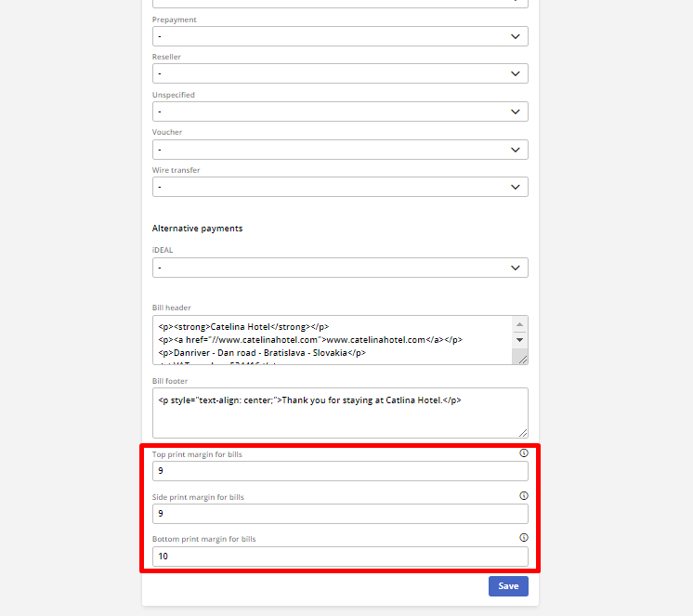Place cursor in the Bill footer text area

click(340, 416)
